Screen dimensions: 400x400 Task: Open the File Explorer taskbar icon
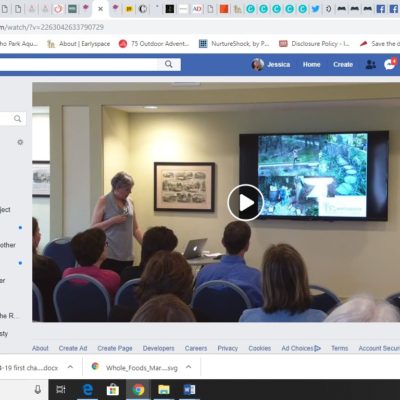coord(164,390)
